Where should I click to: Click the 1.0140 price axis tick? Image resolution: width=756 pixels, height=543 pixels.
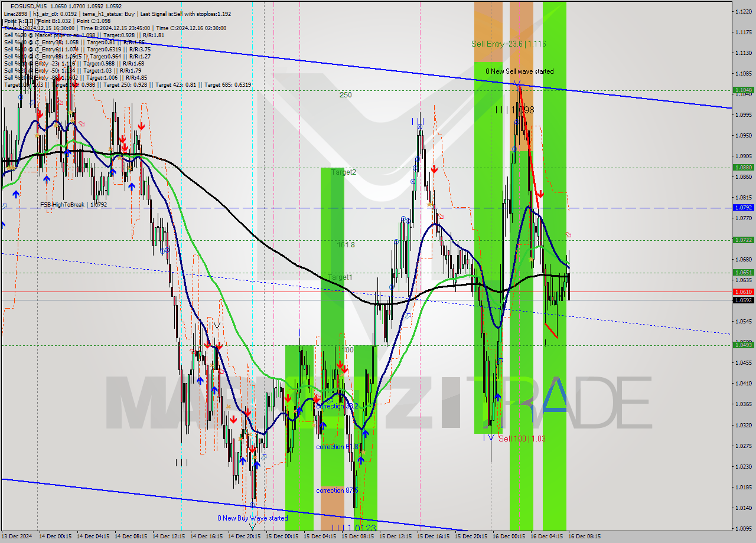click(x=743, y=508)
